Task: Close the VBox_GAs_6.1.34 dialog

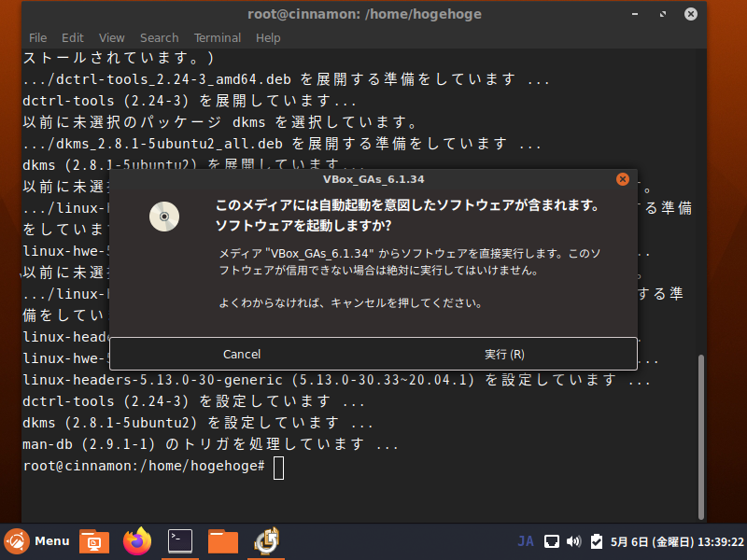Action: pyautogui.click(x=622, y=179)
